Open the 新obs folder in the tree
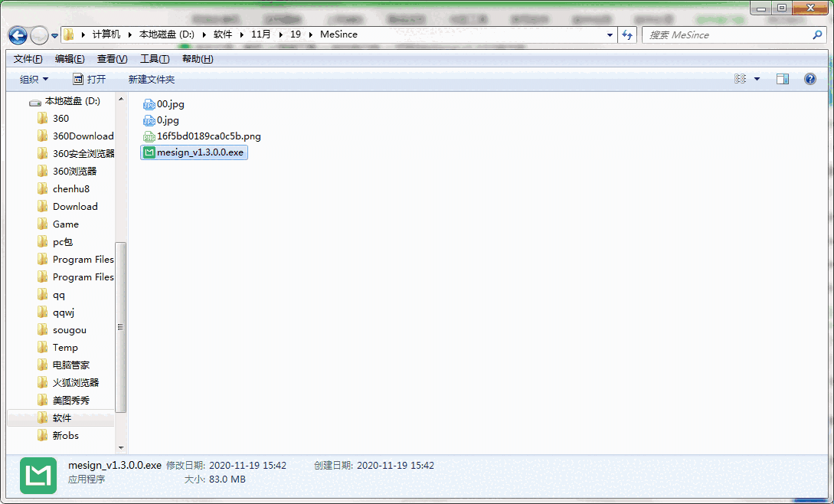 pyautogui.click(x=65, y=435)
